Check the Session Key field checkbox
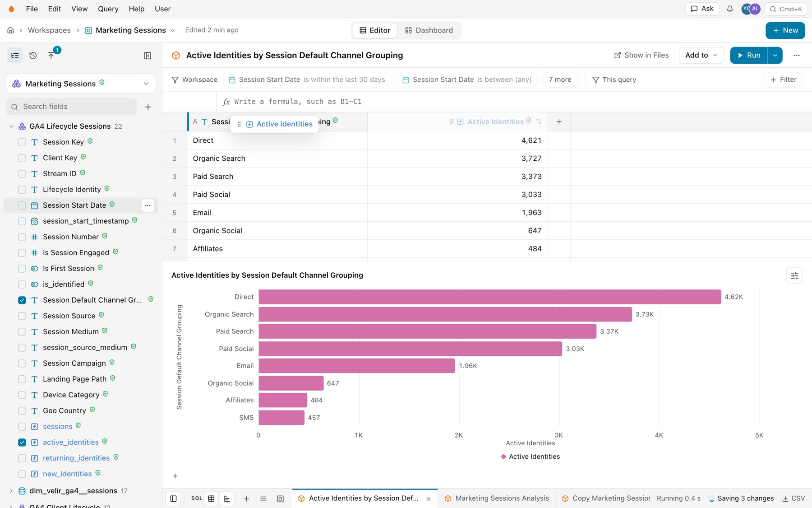Screen dimensions: 812x508 22,142
